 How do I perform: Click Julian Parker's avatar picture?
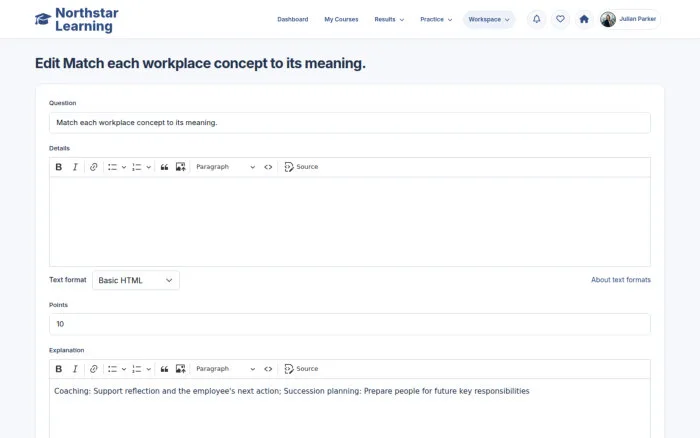(x=608, y=19)
